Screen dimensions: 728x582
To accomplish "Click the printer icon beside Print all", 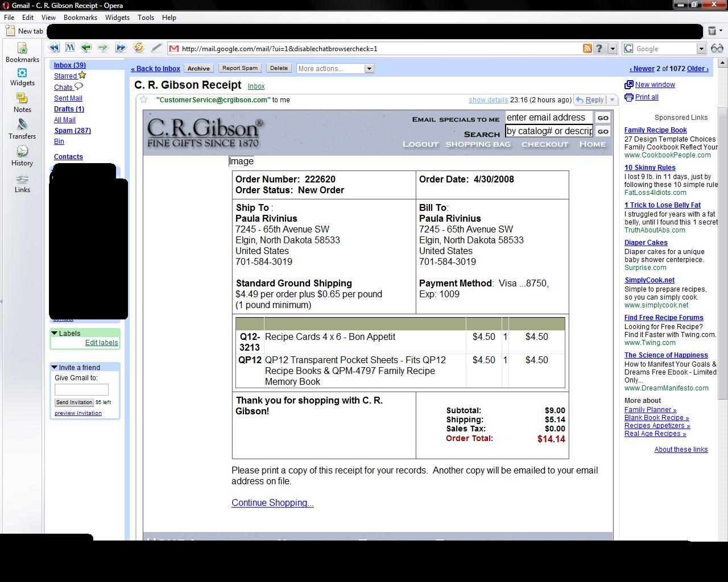I will click(x=628, y=97).
